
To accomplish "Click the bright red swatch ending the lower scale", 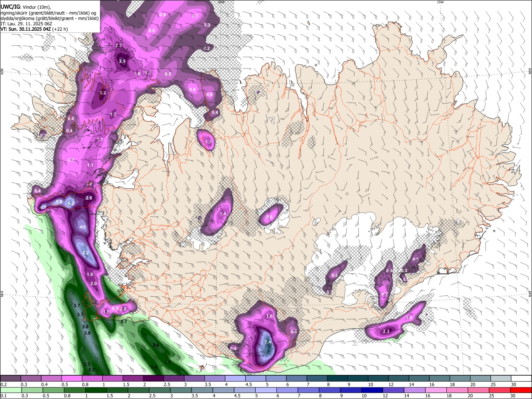I will coord(522,390).
